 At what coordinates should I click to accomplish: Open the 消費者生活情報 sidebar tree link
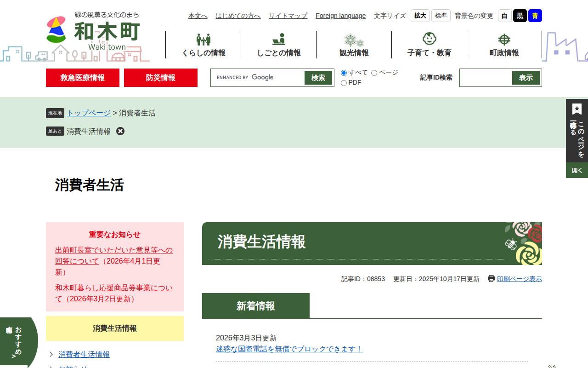pos(84,354)
